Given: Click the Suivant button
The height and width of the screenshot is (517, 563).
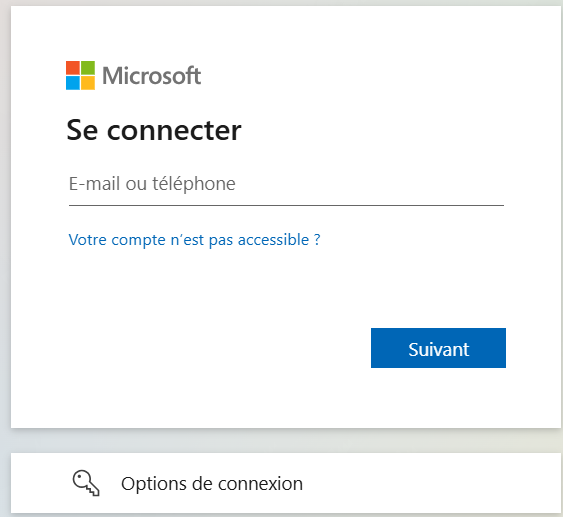Looking at the screenshot, I should pos(438,348).
